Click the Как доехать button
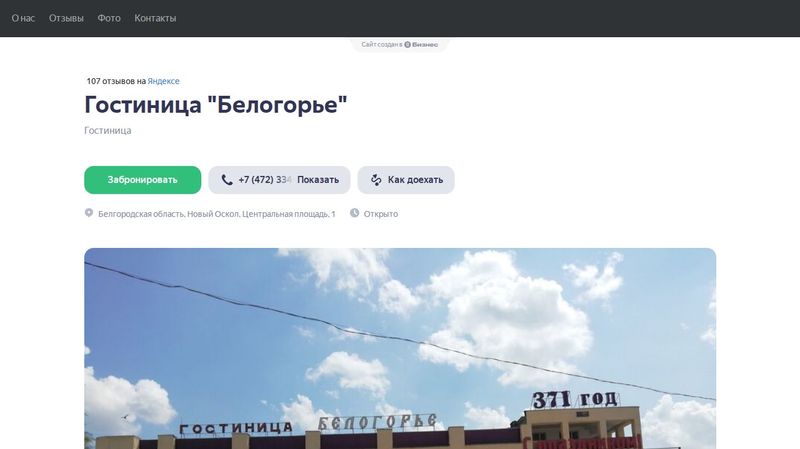The width and height of the screenshot is (800, 449). click(406, 180)
